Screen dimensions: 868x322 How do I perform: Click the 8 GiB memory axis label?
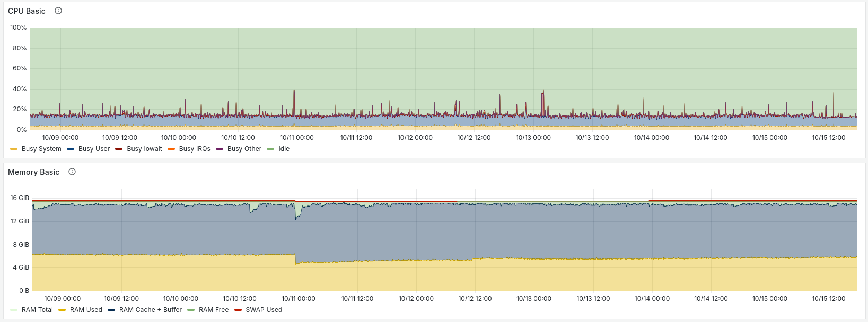tap(21, 245)
